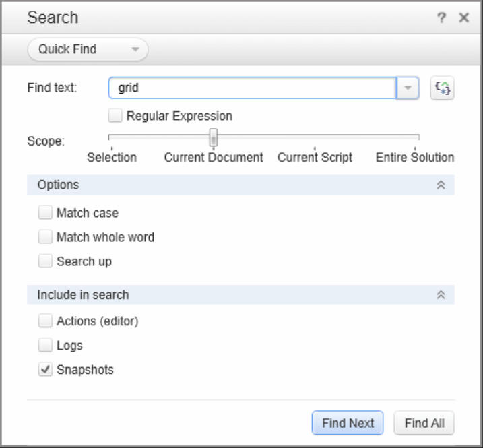Image resolution: width=483 pixels, height=448 pixels.
Task: Enable Match case option
Action: [45, 213]
